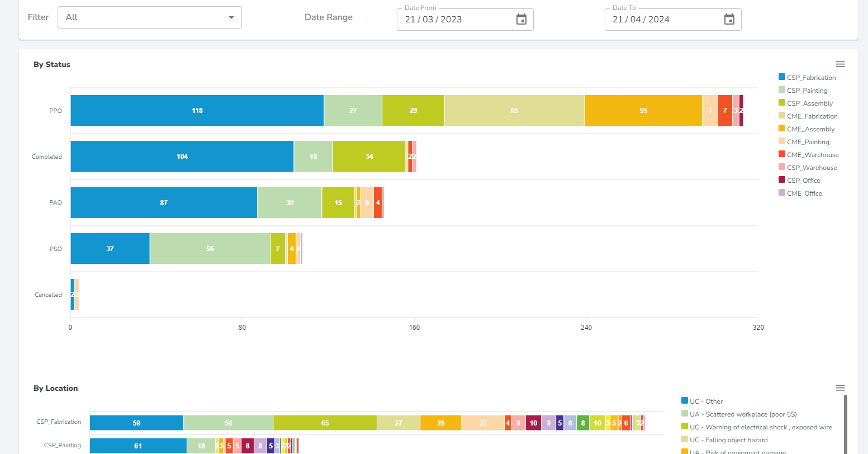Click the PSO axis label
Screen dimensions: 868x454
click(55, 249)
